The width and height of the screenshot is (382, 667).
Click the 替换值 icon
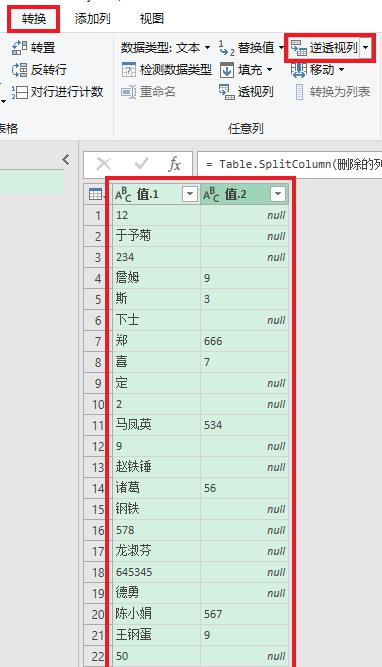tap(227, 48)
